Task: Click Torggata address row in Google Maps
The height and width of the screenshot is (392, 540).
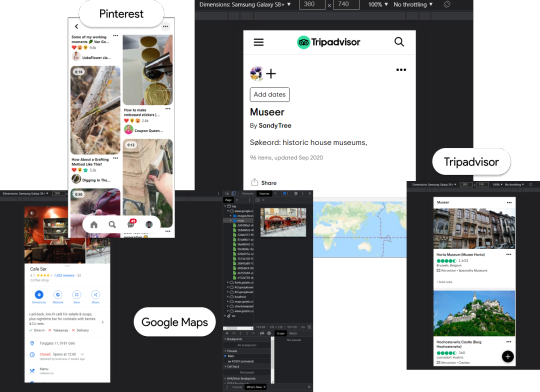Action: [x=67, y=343]
